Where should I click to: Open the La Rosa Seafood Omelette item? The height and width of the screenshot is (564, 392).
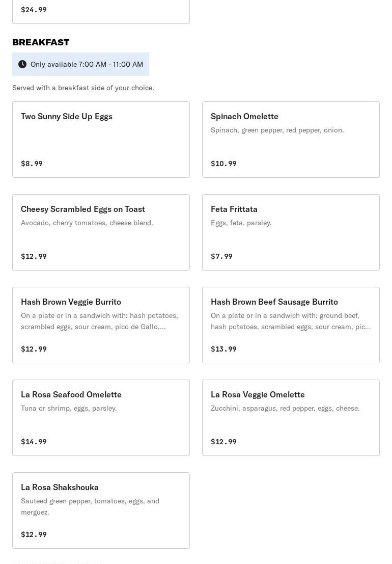tap(101, 417)
